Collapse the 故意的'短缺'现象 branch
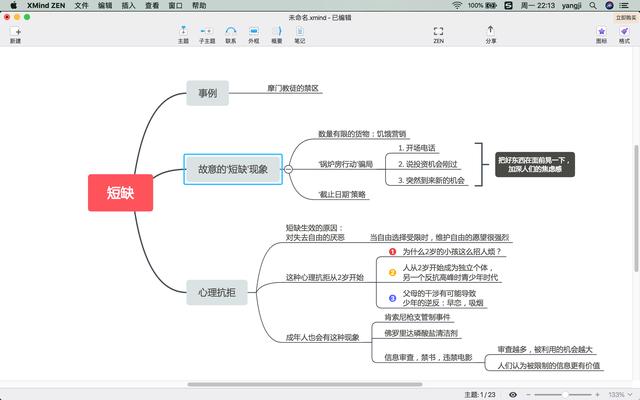640x400 pixels. tap(288, 169)
